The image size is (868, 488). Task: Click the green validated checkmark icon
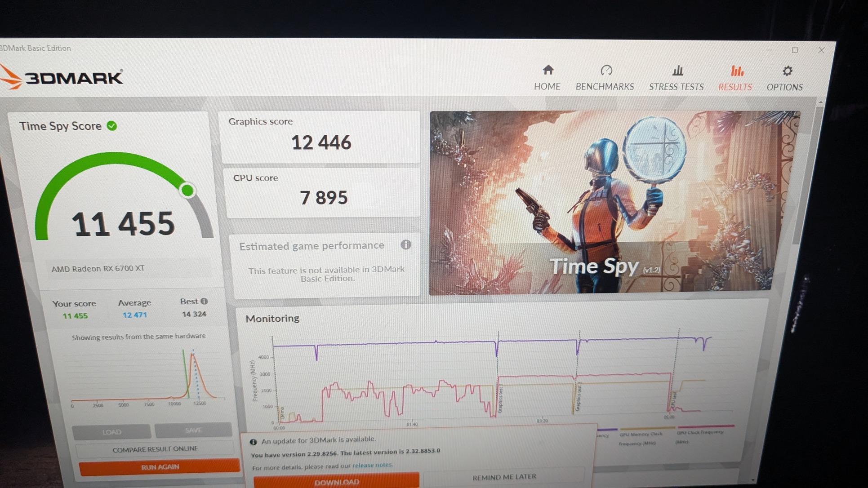[x=112, y=126]
